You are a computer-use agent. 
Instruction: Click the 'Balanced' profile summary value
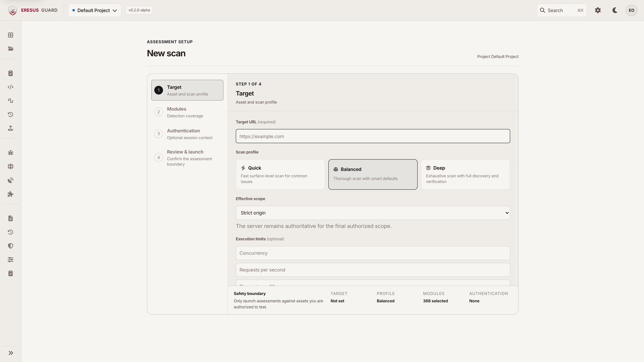click(385, 301)
